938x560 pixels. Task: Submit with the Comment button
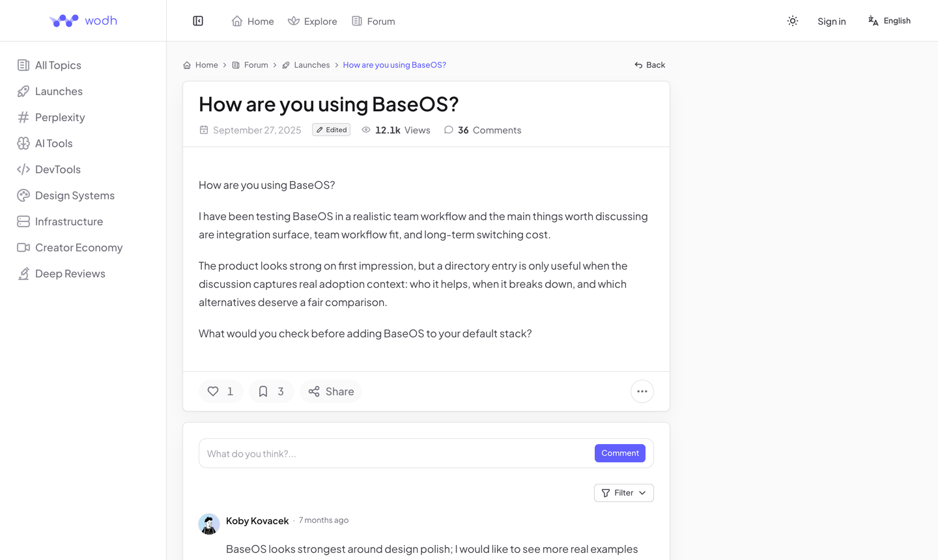(x=620, y=453)
